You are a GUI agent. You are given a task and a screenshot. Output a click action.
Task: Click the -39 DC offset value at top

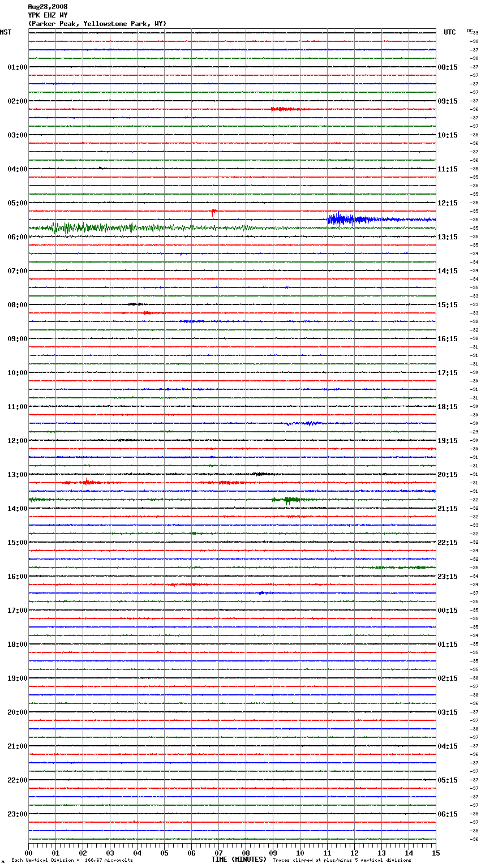pos(475,33)
